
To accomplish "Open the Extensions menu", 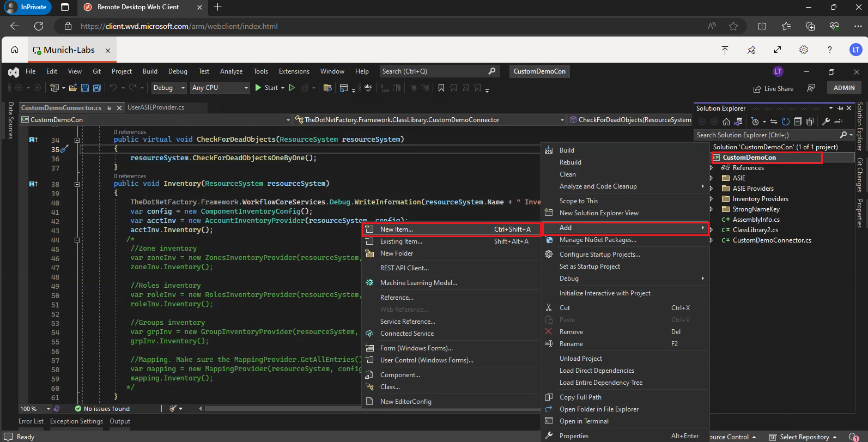I will [294, 71].
